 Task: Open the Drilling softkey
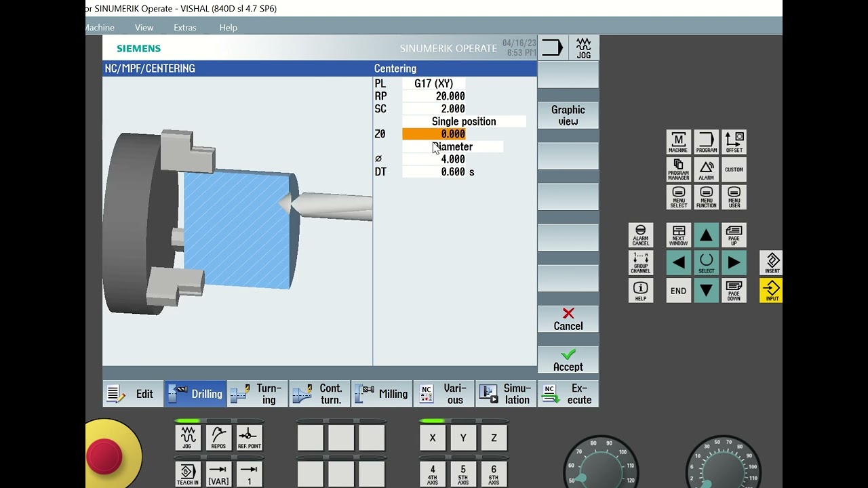coord(195,394)
